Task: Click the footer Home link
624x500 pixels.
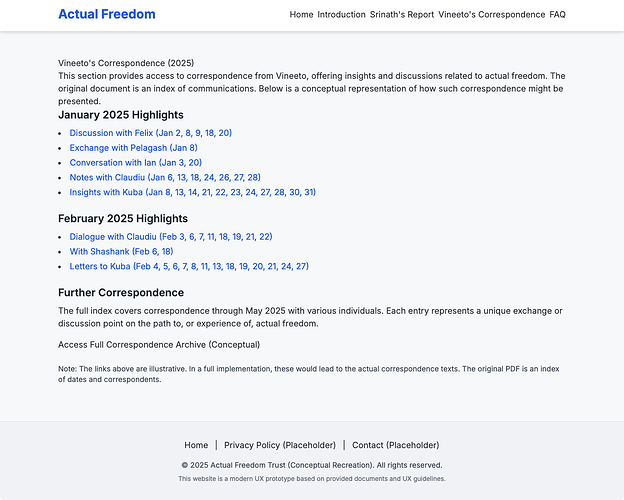Action: [196, 445]
